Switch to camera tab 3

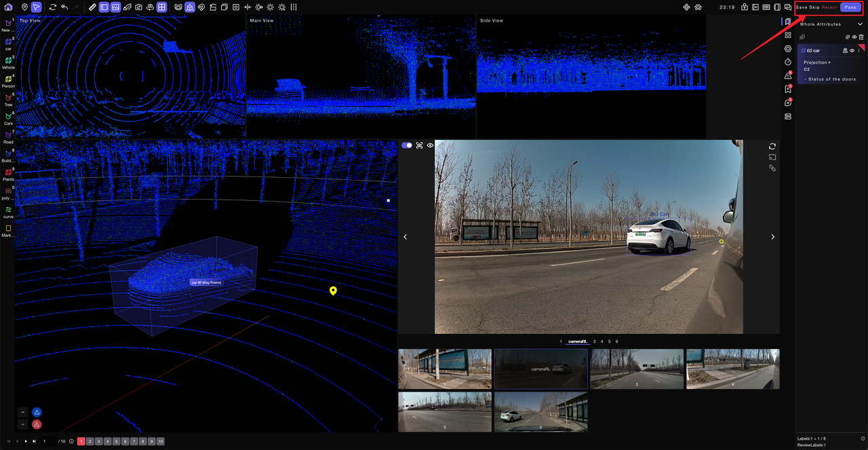coord(594,341)
